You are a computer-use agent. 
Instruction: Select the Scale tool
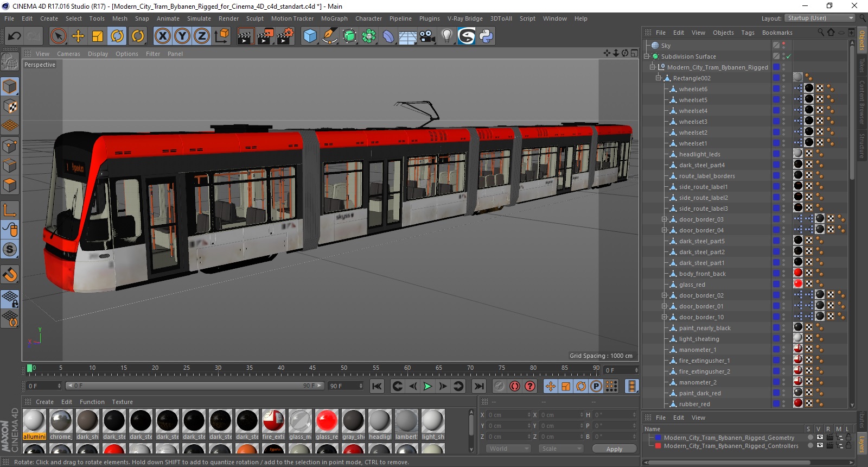[x=98, y=36]
